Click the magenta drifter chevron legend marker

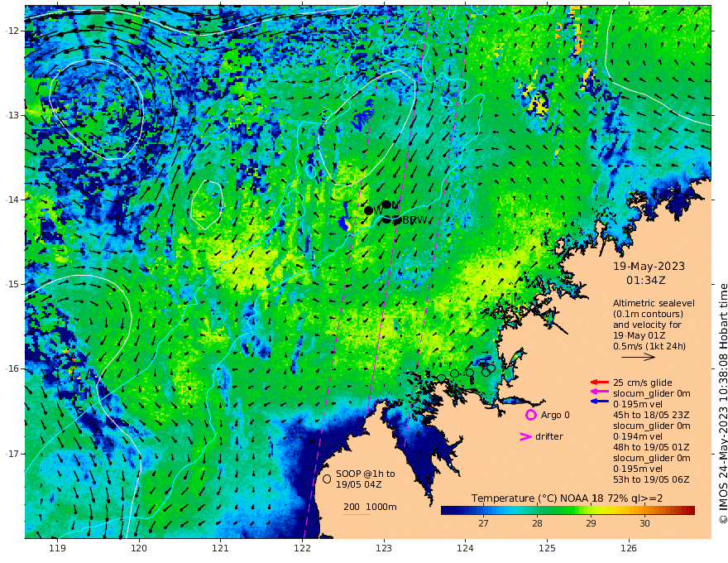coord(525,436)
